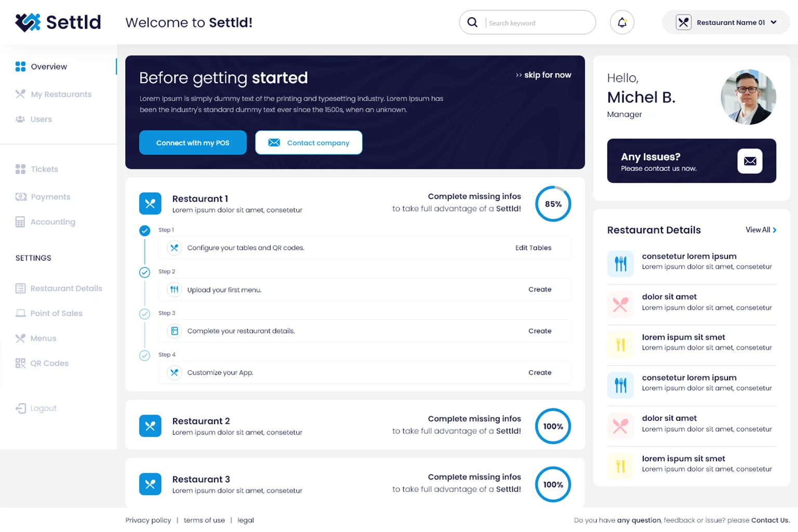Click View All in Restaurant Details
This screenshot has height=532, width=798.
coord(761,230)
